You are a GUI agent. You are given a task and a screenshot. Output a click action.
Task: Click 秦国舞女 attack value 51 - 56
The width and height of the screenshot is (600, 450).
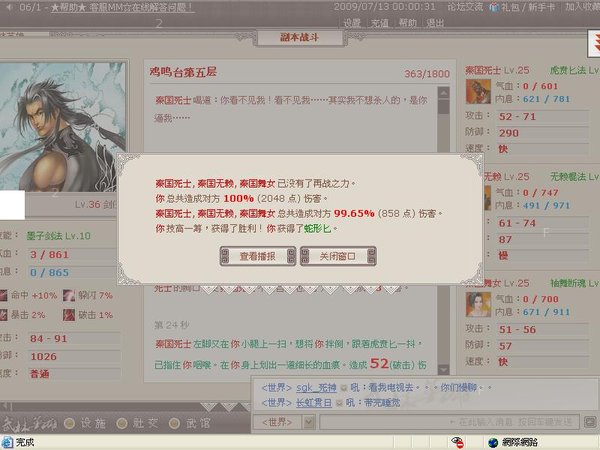click(x=517, y=329)
